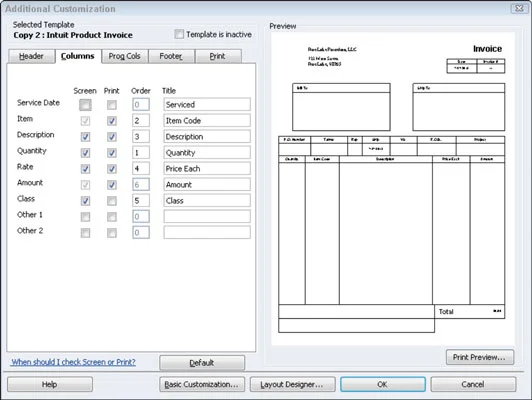Check Other 2 Print checkbox
532x400 pixels.
112,233
